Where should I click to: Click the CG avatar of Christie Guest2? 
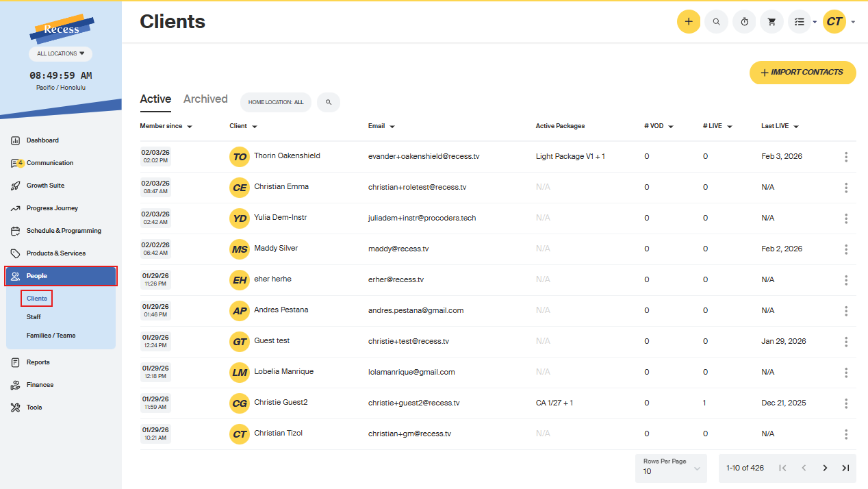(240, 403)
